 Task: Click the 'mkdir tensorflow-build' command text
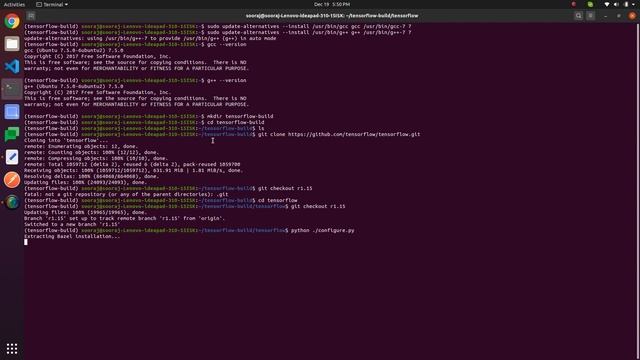click(240, 116)
